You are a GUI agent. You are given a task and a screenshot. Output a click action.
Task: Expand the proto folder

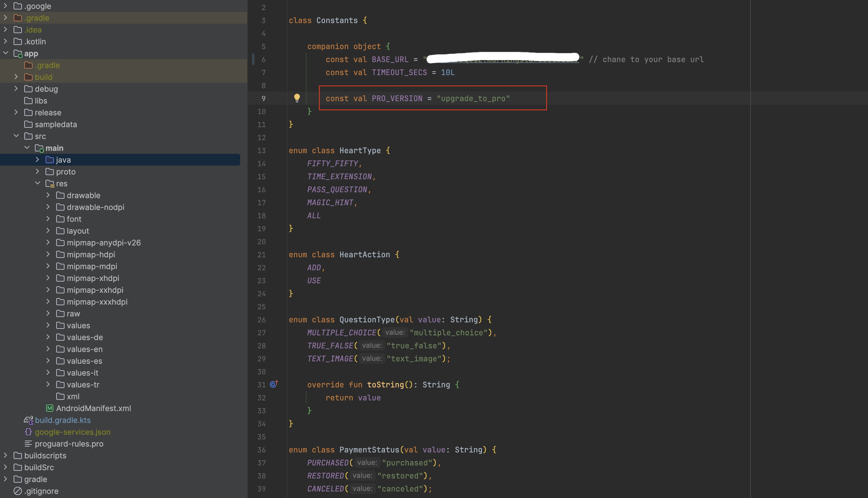point(38,171)
